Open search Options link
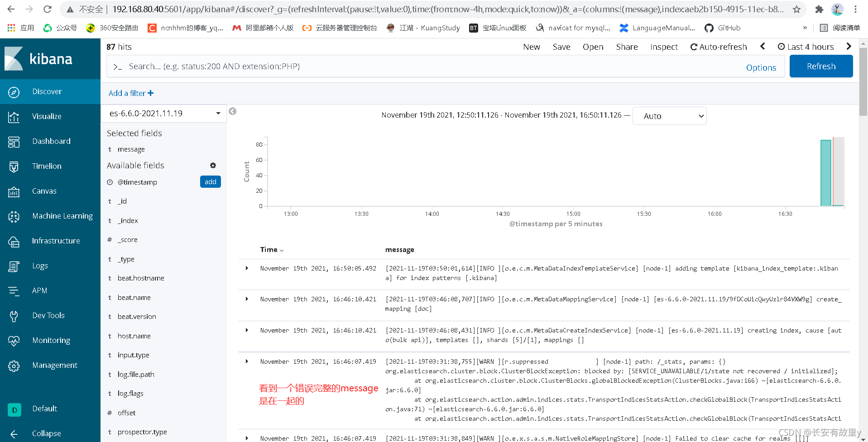Image resolution: width=868 pixels, height=442 pixels. 761,67
